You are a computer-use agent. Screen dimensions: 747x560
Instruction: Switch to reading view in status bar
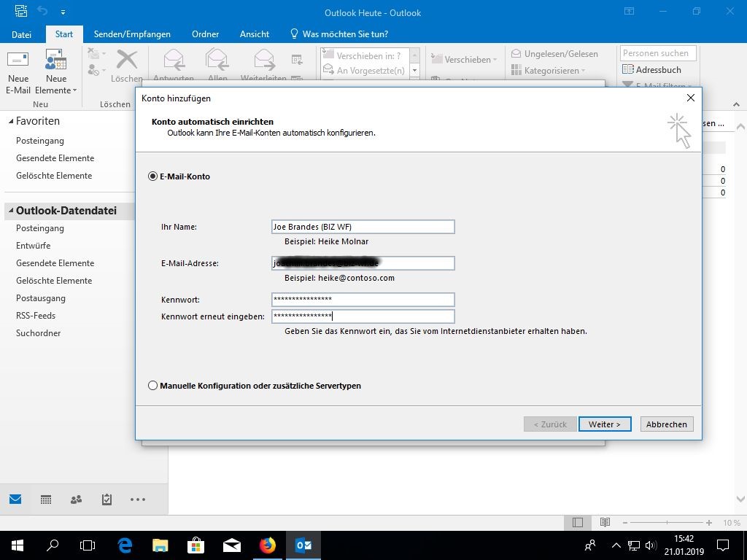[x=605, y=522]
